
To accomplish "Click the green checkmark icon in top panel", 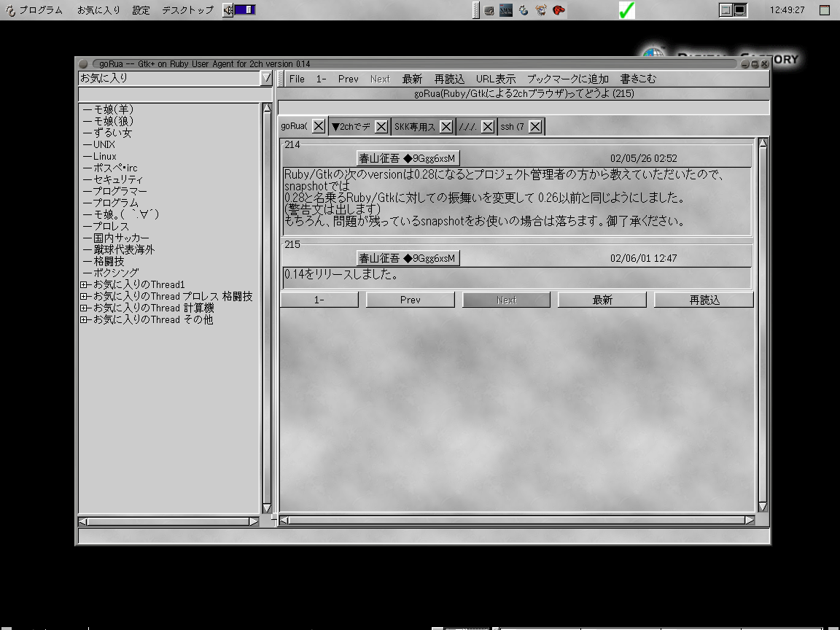I will click(x=626, y=10).
